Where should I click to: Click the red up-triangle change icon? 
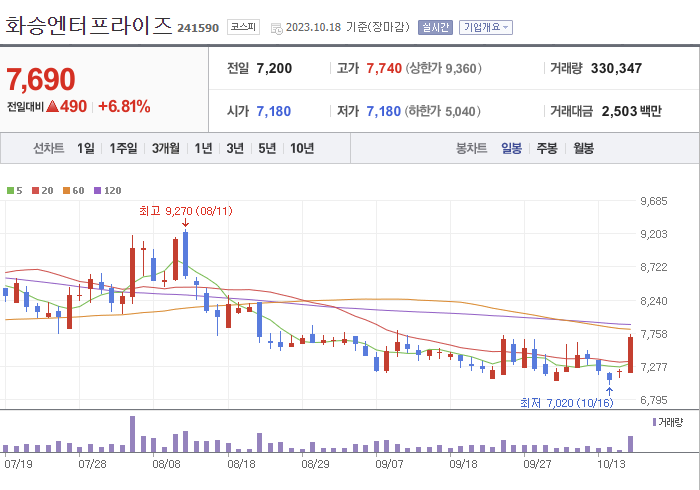(53, 107)
